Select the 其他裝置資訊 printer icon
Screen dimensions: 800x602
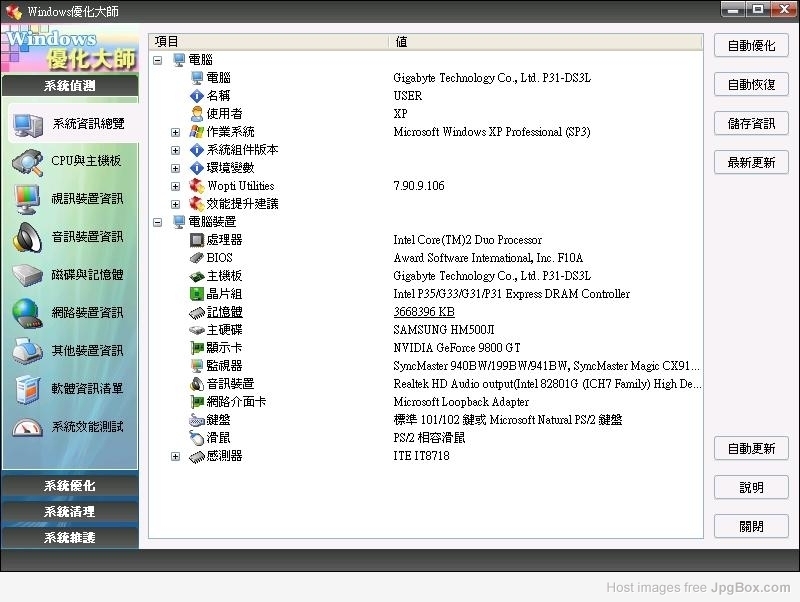click(x=27, y=351)
